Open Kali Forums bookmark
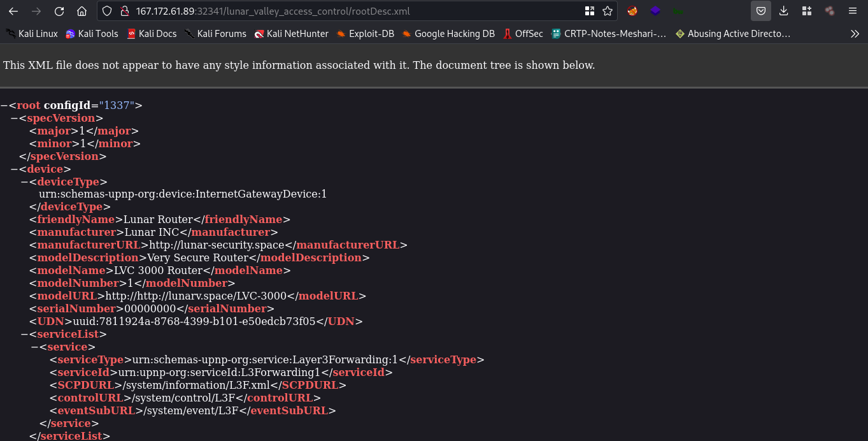The width and height of the screenshot is (868, 441). point(215,34)
